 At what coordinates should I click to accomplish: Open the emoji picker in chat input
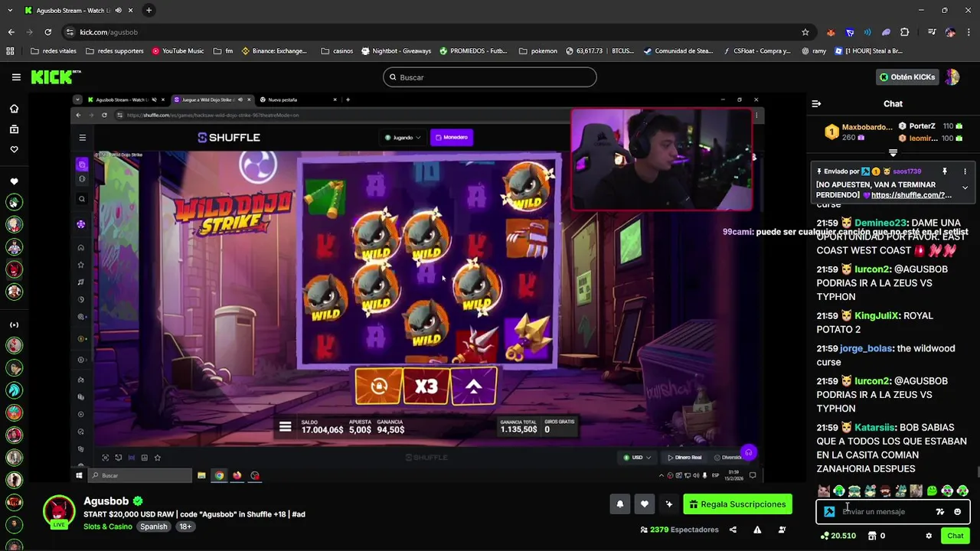pos(958,512)
